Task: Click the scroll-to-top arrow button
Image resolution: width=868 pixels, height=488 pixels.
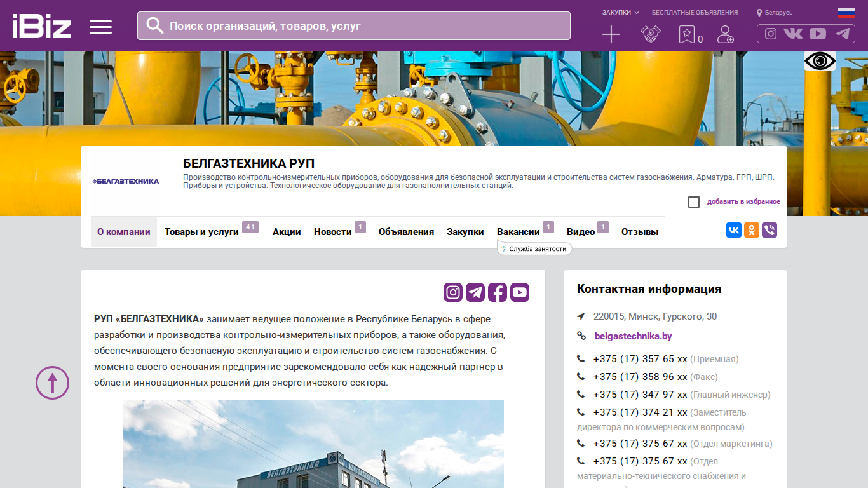Action: [x=52, y=383]
